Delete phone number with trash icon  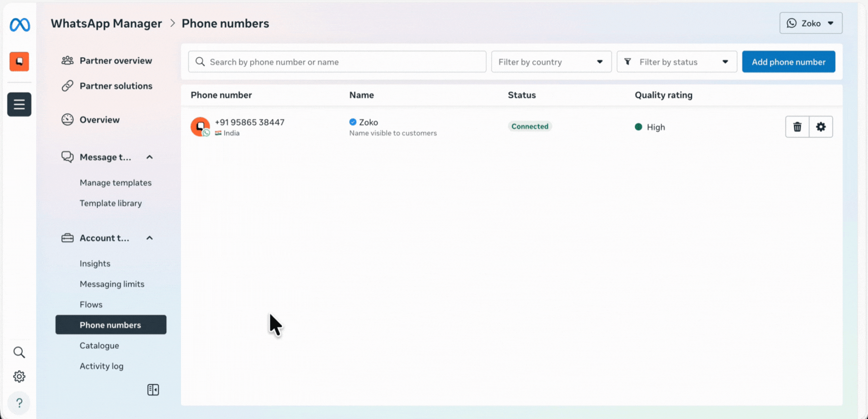tap(797, 127)
